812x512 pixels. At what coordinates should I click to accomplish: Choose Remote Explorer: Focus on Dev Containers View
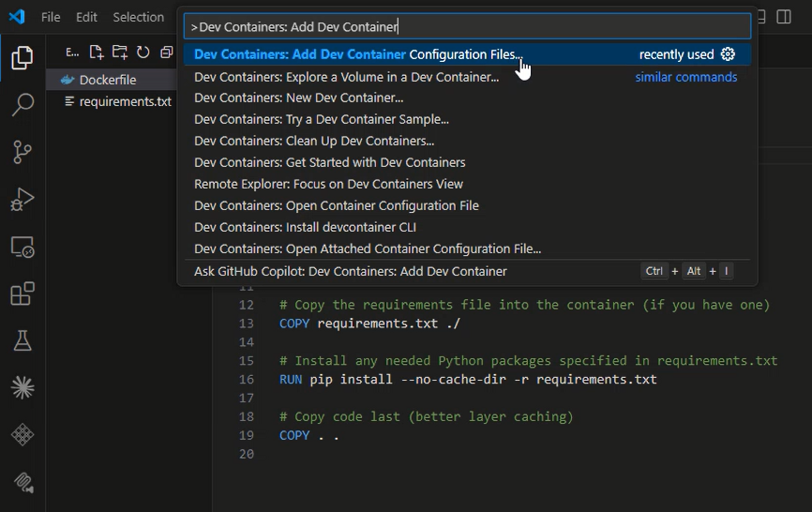point(467,184)
